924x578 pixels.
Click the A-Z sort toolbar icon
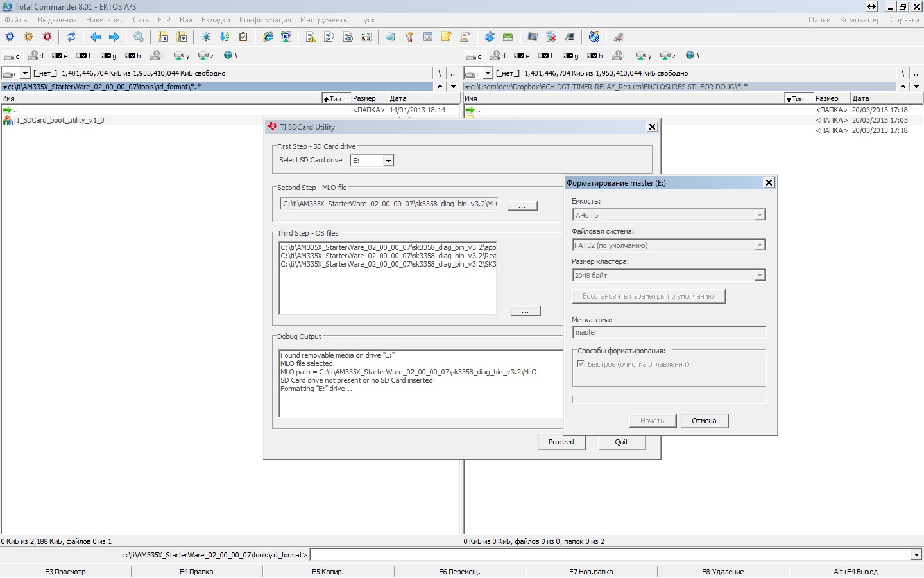(x=225, y=37)
